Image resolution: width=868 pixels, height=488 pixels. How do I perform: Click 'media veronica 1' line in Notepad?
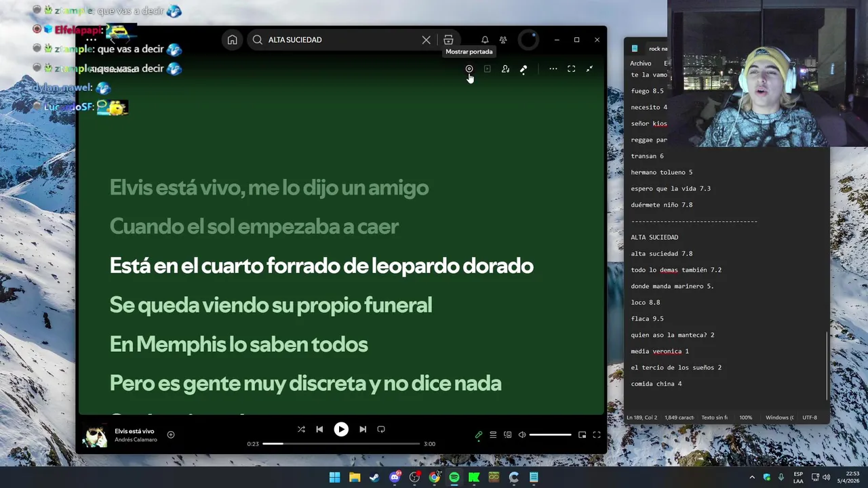pos(659,351)
